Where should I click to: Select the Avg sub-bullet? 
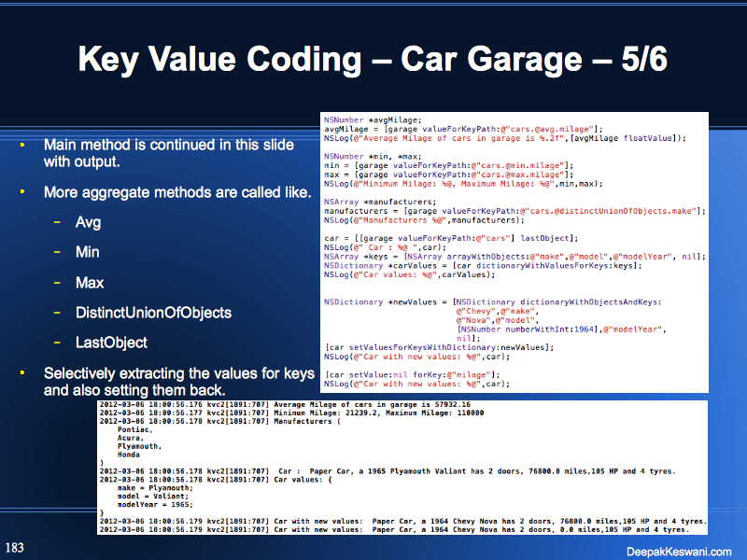coord(89,223)
